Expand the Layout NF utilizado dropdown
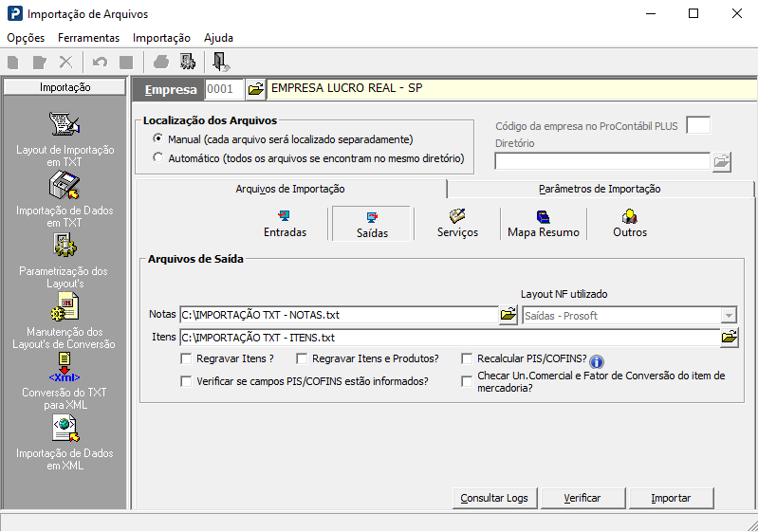 coord(729,316)
